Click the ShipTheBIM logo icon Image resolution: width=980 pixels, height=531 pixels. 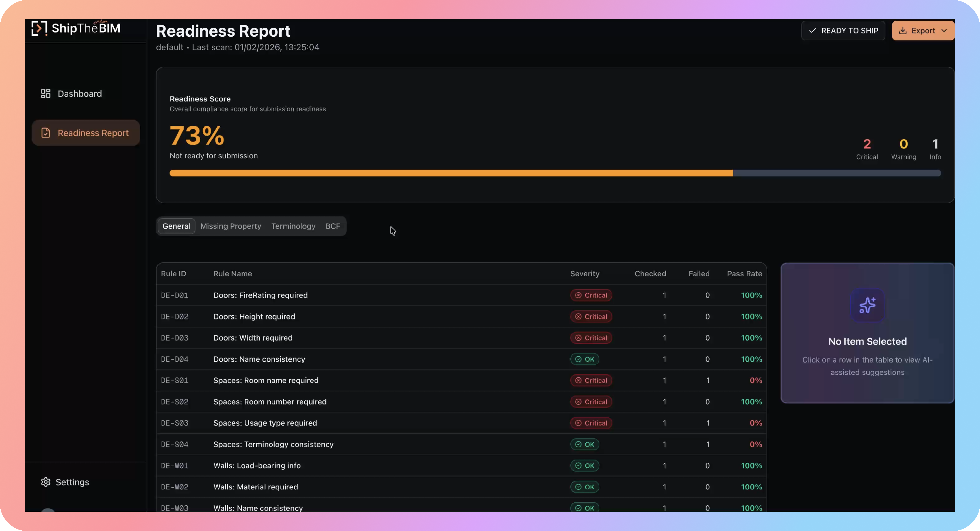pyautogui.click(x=39, y=28)
